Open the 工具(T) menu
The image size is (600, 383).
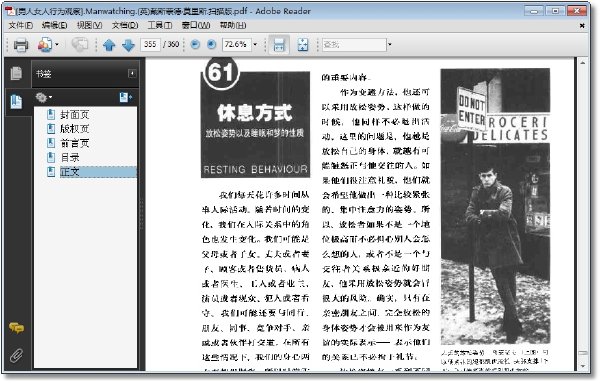click(x=160, y=25)
